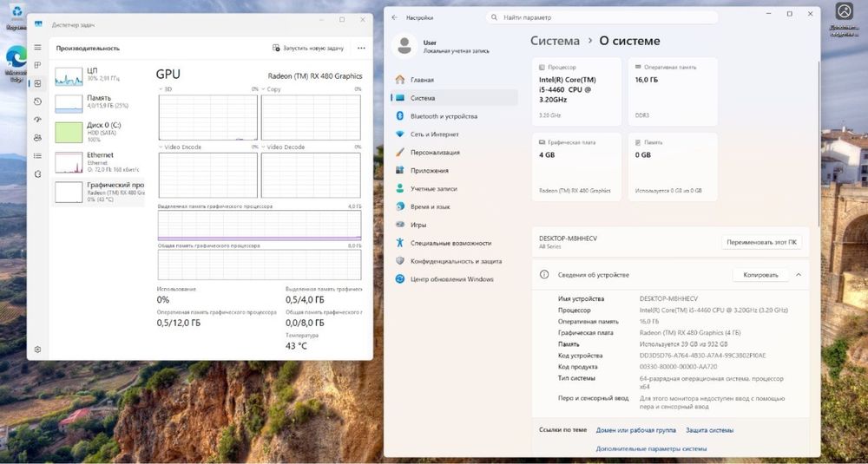Open the Copy graph engine dropdown
The height and width of the screenshot is (464, 868).
pos(271,89)
